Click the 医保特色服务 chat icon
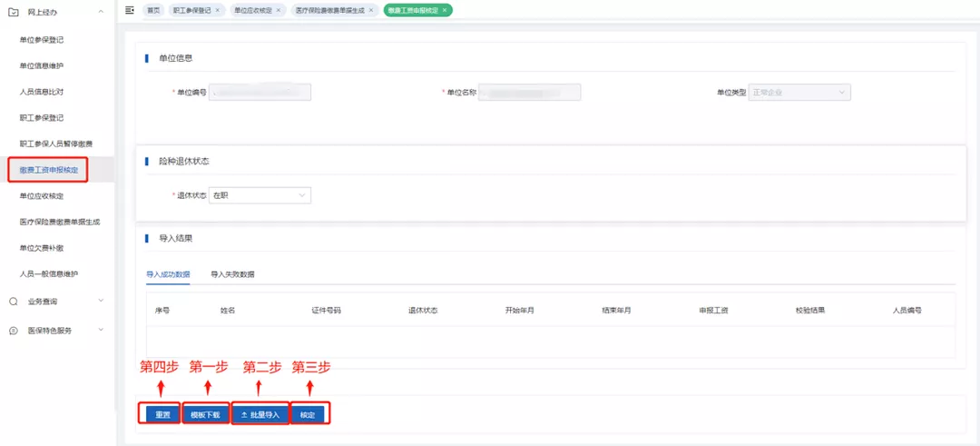Image resolution: width=980 pixels, height=446 pixels. click(14, 331)
